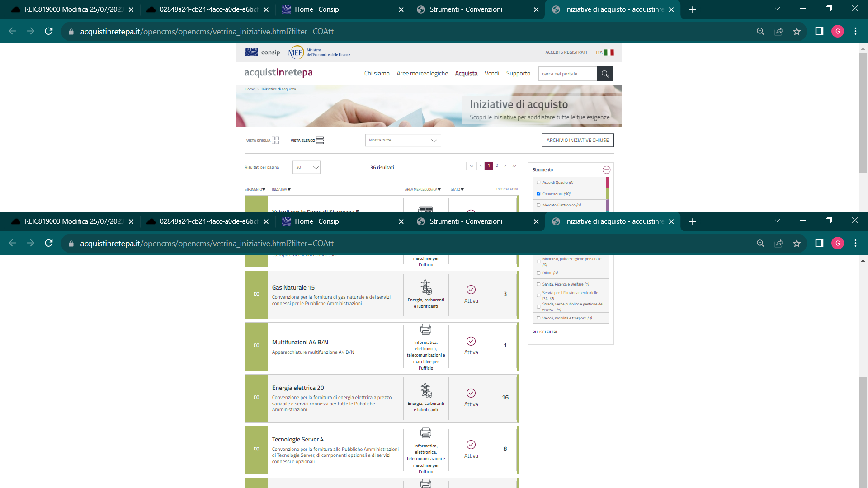Click the Consip logo in the header
Screen dimensions: 868x488
click(262, 52)
